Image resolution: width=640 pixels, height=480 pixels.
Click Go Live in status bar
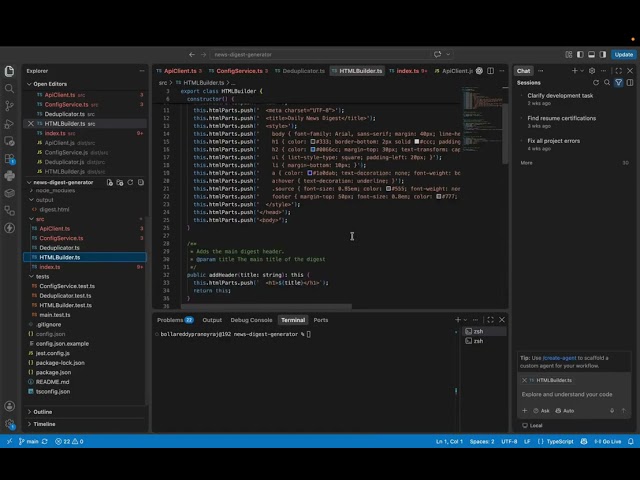pos(608,441)
